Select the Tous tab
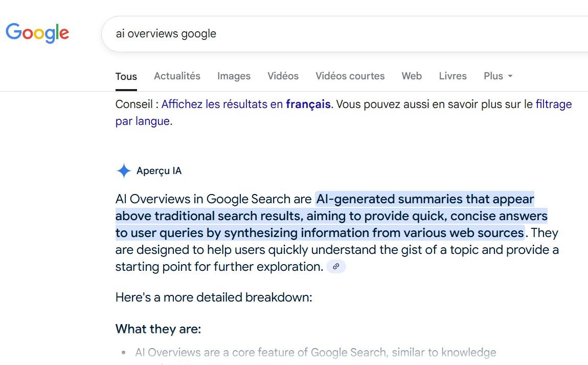The image size is (588, 365). point(126,77)
